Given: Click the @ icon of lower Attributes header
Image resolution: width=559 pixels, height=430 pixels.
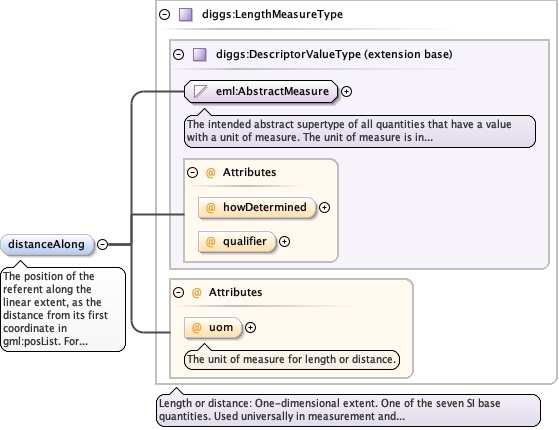Looking at the screenshot, I should tap(196, 293).
